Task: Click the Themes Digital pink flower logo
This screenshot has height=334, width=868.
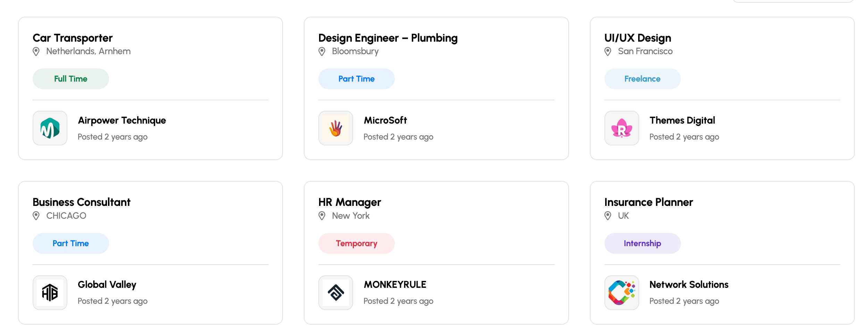Action: tap(621, 128)
